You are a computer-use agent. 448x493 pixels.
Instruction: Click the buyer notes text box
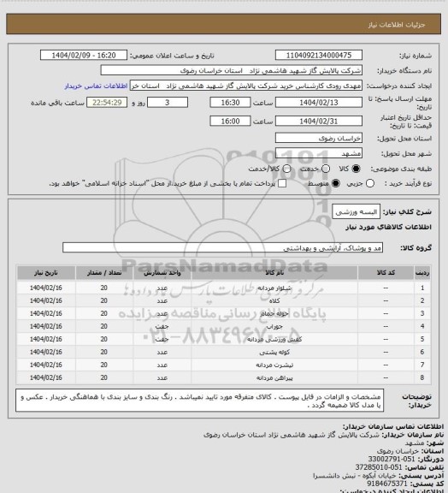click(199, 401)
